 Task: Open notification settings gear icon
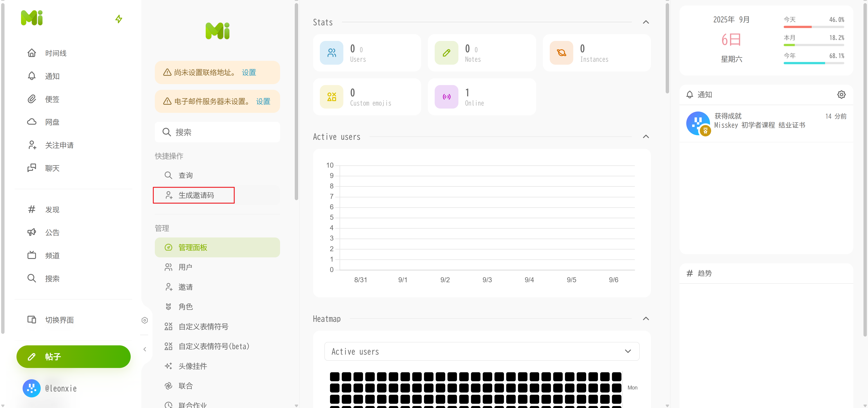point(841,95)
